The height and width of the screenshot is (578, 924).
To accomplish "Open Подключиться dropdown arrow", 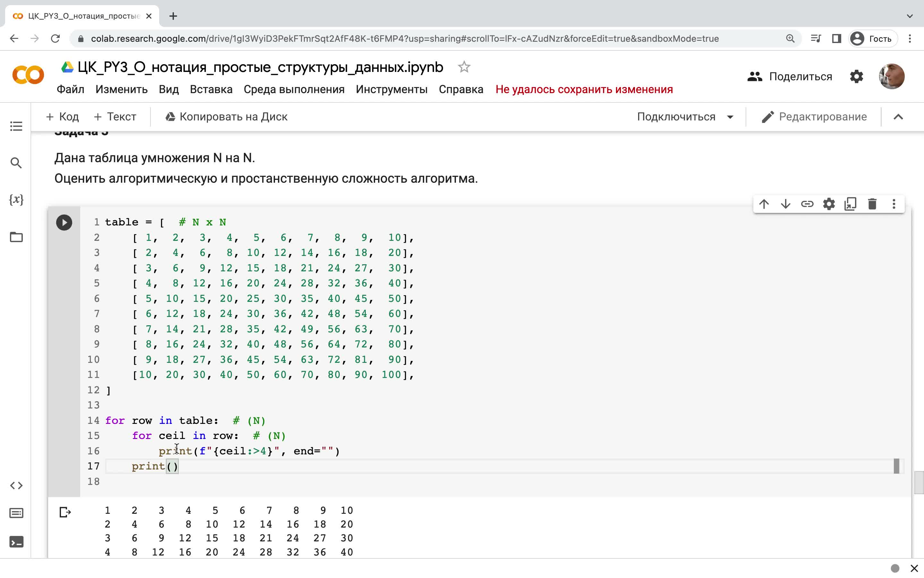I will coord(730,117).
